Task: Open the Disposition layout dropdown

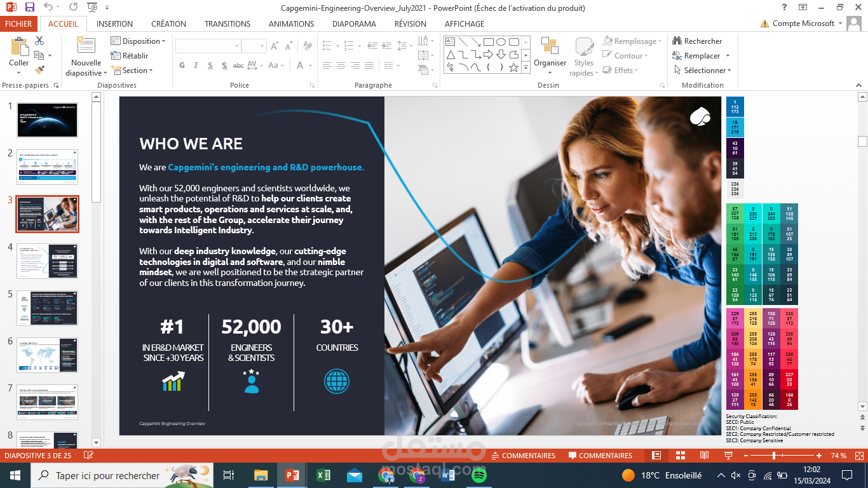Action: pos(139,41)
